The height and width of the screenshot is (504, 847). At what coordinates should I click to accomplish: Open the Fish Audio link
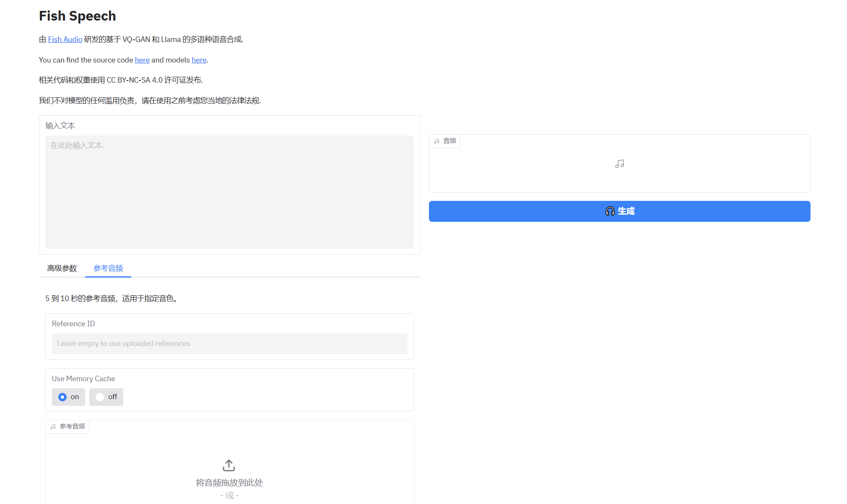pyautogui.click(x=65, y=39)
